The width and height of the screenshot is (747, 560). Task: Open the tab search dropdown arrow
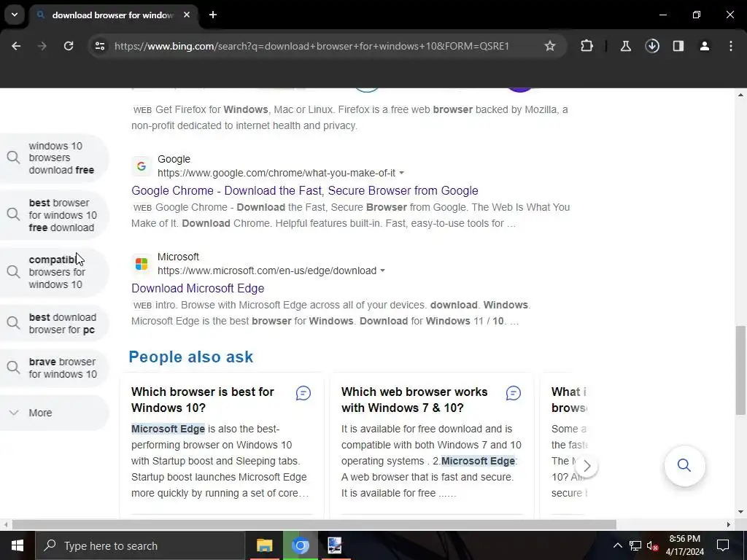[x=15, y=15]
